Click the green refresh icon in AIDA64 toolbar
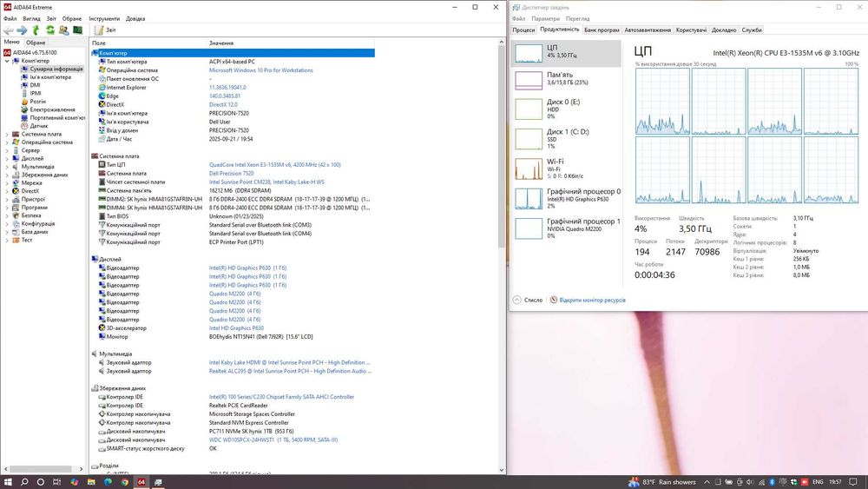Image resolution: width=868 pixels, height=489 pixels. coord(49,30)
